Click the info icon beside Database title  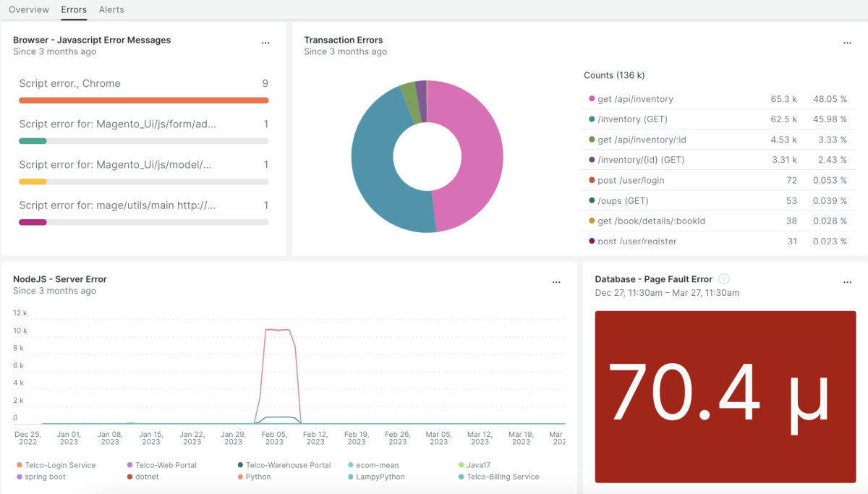click(724, 279)
